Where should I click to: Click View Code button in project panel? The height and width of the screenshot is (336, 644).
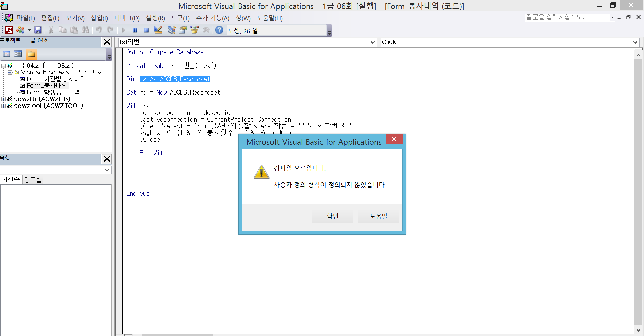7,54
